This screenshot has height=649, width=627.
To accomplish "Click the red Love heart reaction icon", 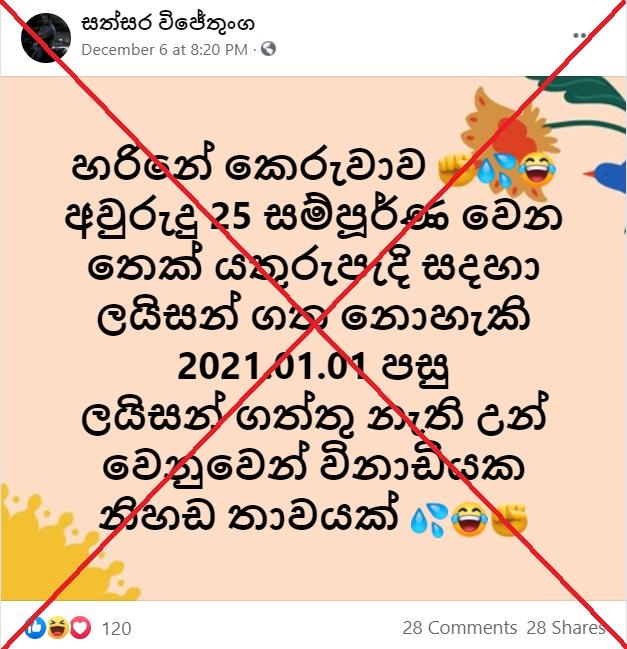I will (80, 627).
